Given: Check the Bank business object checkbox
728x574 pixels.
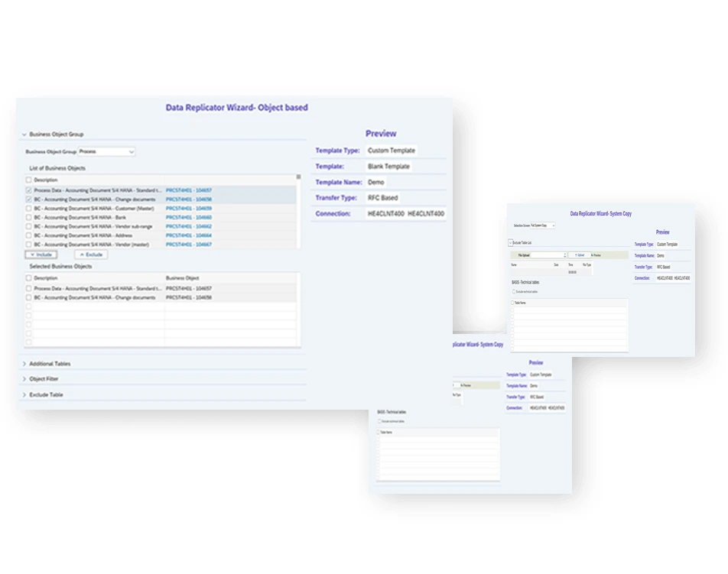Looking at the screenshot, I should click(28, 219).
